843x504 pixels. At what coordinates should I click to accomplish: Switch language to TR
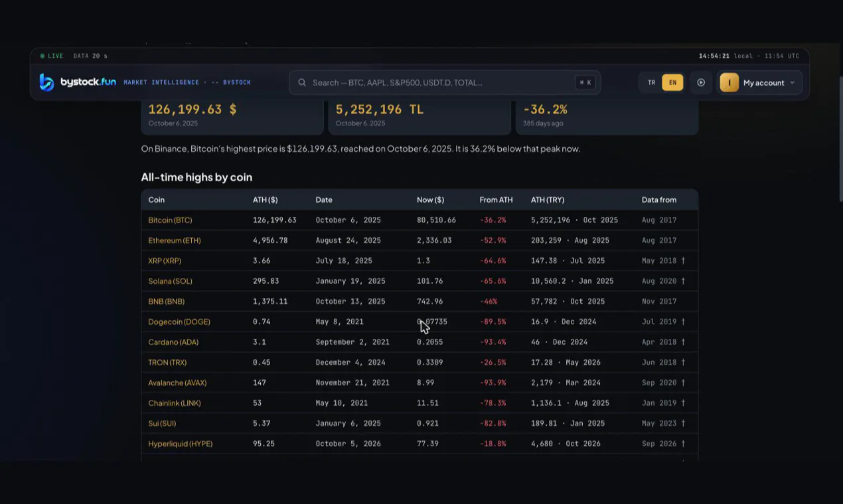coord(651,83)
